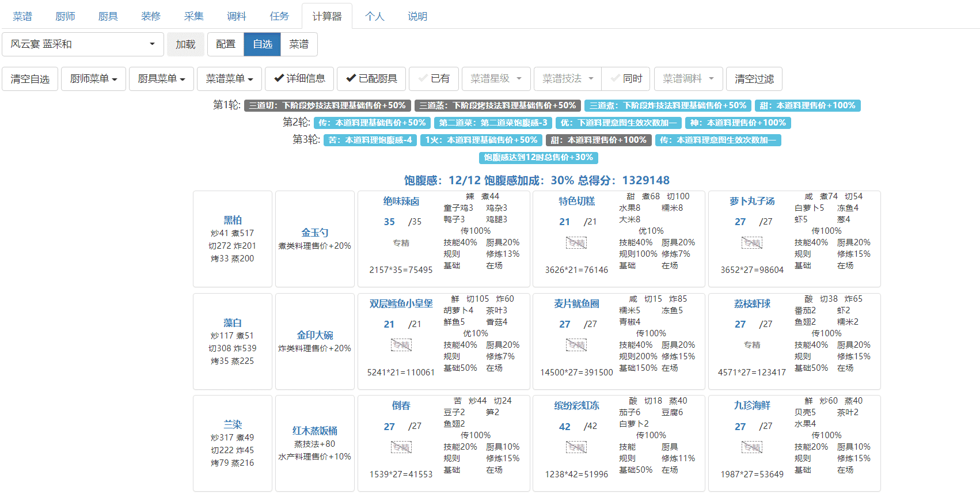The image size is (980, 494).
Task: Open recipe 双层鳕鱼小皇堡
Action: (401, 304)
